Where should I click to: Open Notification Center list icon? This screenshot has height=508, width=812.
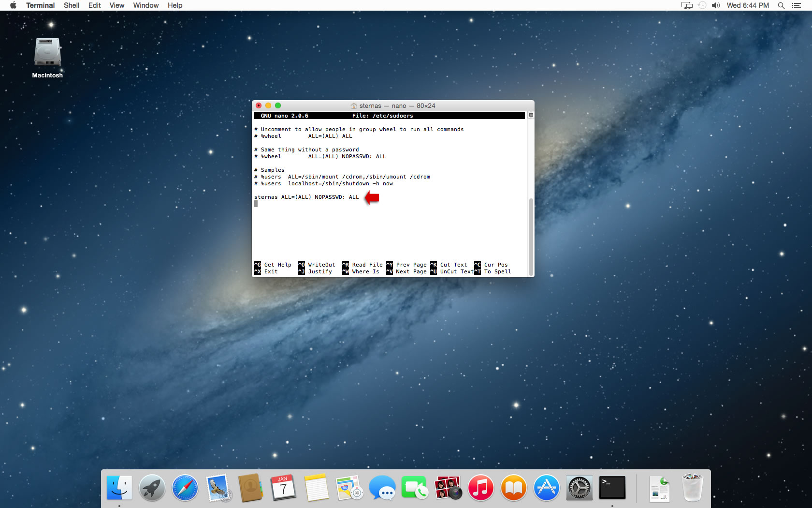[x=797, y=5]
